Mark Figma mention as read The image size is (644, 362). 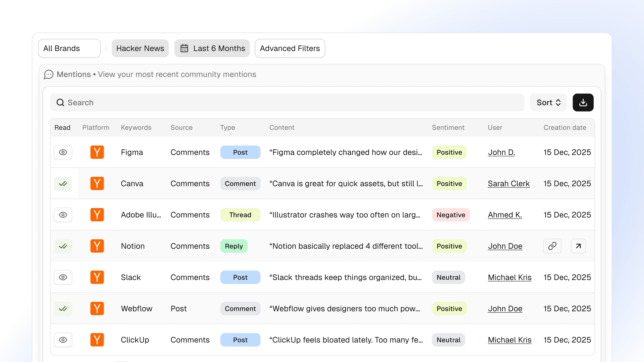point(63,152)
